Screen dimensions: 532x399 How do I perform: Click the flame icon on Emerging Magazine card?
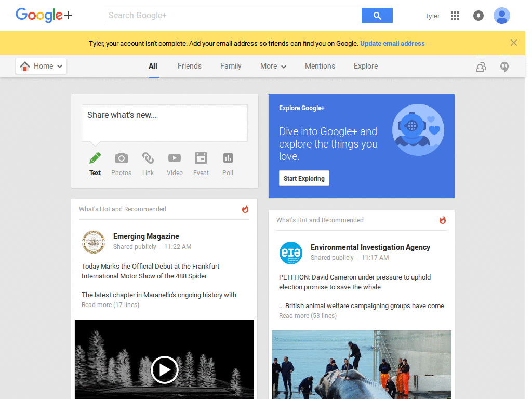pos(245,209)
